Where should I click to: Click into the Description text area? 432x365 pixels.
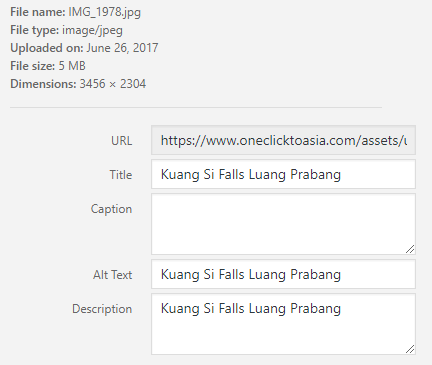click(x=283, y=324)
